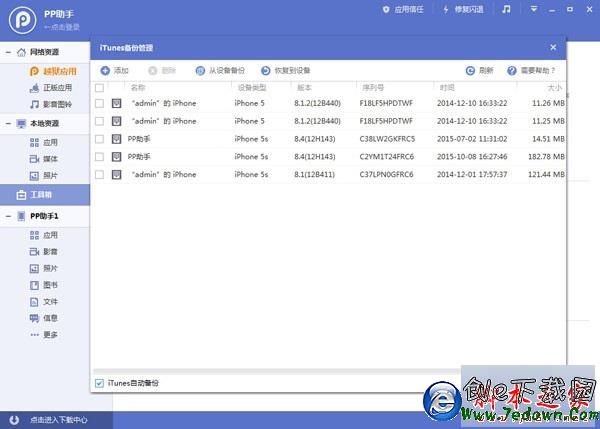Viewport: 600px width, 429px height.
Task: Click the backup icon of the 11.26 MB row
Action: click(x=116, y=103)
